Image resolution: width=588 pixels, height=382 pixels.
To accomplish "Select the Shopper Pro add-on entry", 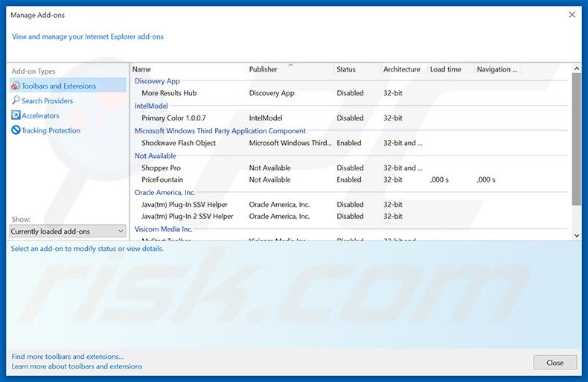I will coord(161,168).
